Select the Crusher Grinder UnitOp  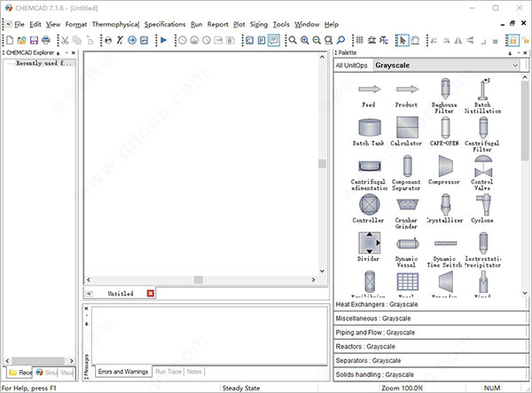(407, 213)
